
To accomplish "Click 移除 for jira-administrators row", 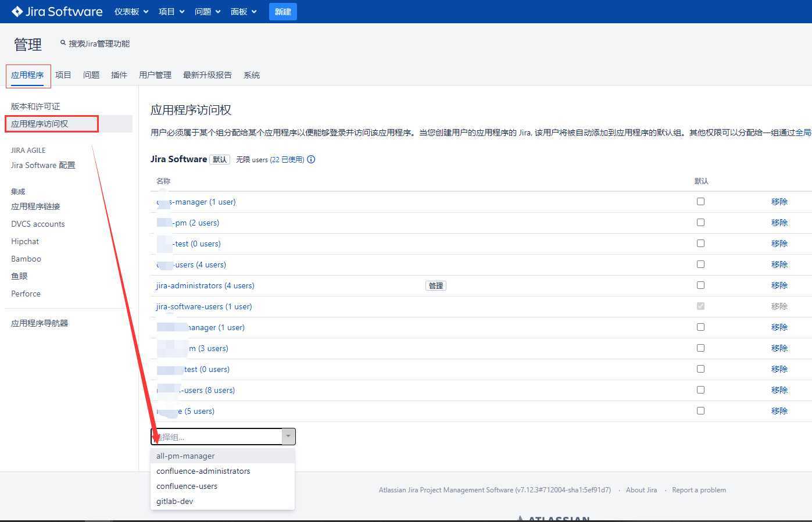I will tap(779, 285).
